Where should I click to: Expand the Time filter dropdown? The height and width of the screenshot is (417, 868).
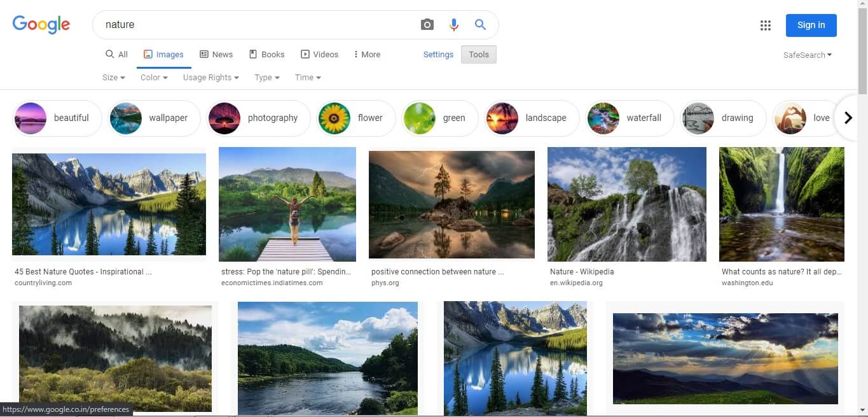coord(307,77)
